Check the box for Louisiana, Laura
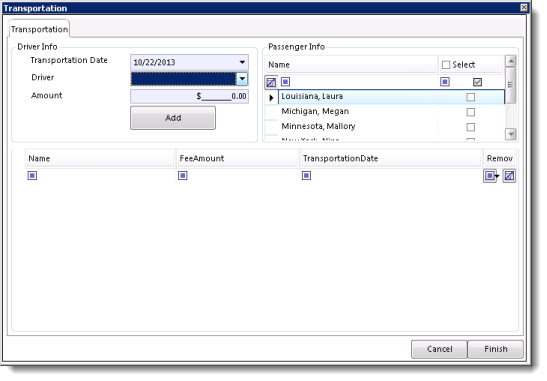Viewport: 547px width, 381px height. click(471, 97)
